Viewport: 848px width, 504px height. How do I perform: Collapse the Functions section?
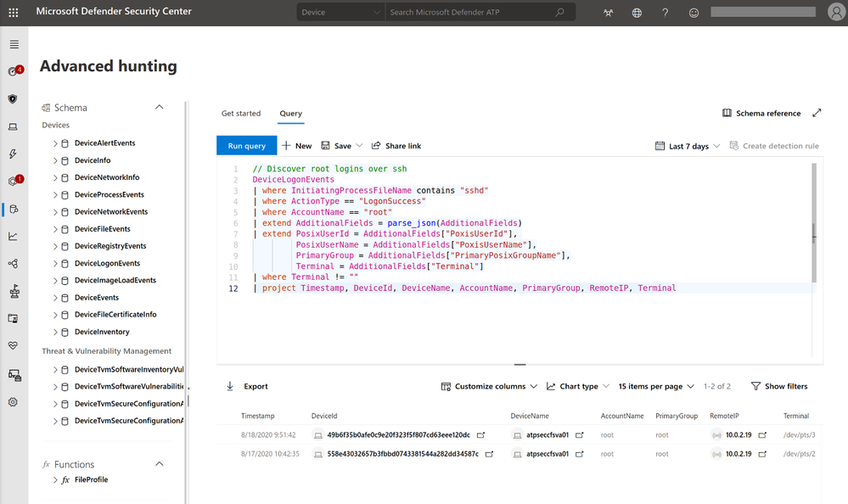click(x=159, y=464)
